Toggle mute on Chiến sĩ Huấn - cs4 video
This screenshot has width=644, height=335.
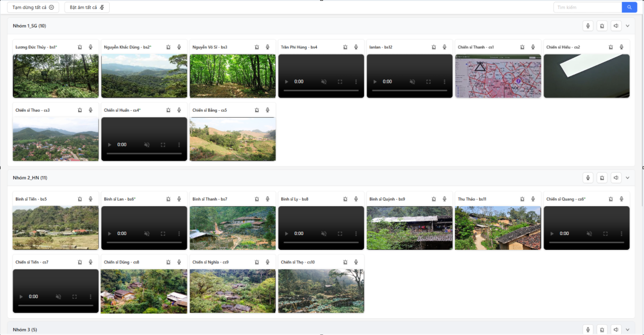(x=147, y=145)
